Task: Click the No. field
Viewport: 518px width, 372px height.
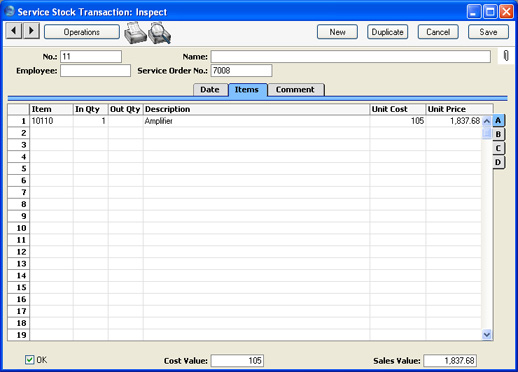Action: coord(91,57)
